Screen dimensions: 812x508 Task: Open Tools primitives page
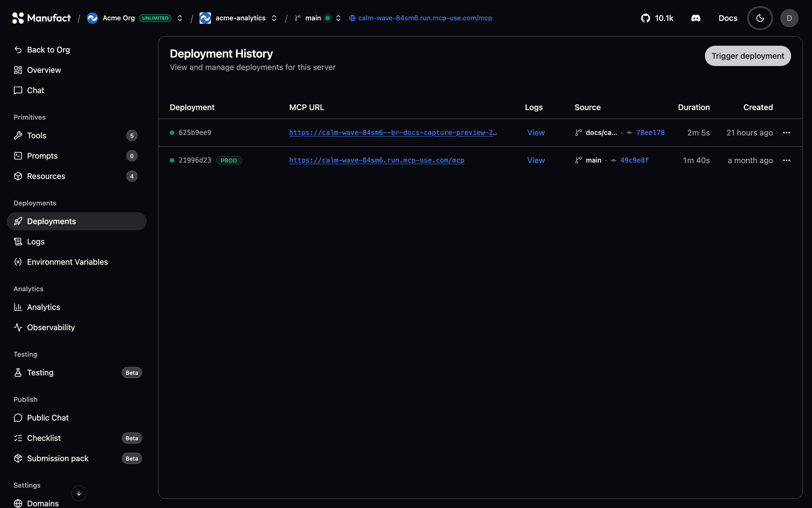[76, 135]
